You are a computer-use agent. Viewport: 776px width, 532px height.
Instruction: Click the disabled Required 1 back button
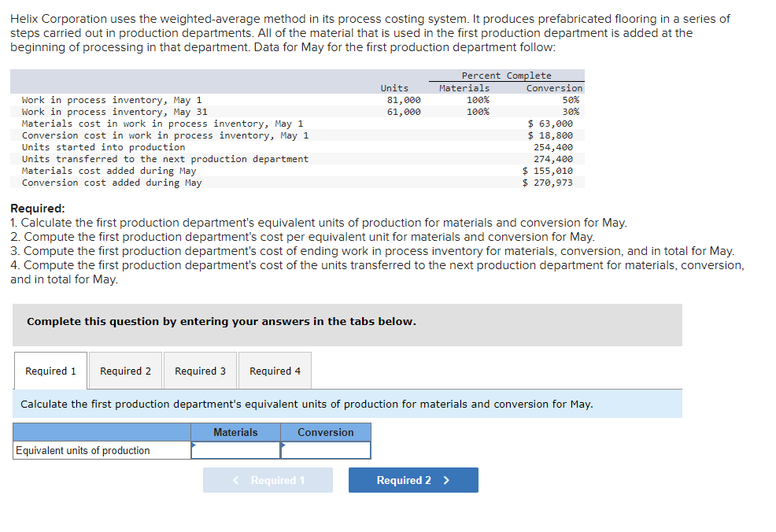[268, 480]
